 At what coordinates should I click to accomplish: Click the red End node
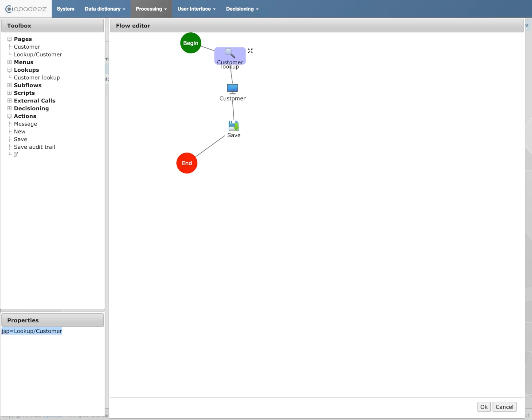187,163
